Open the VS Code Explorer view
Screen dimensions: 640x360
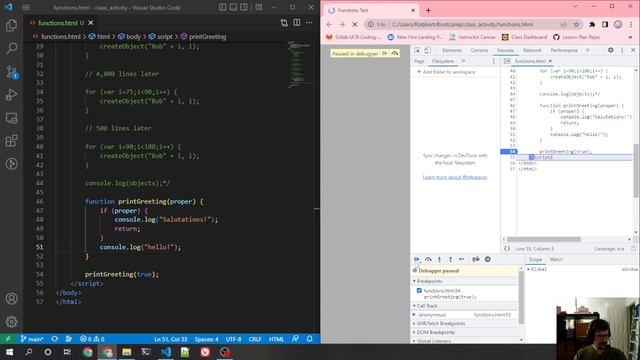pyautogui.click(x=11, y=25)
